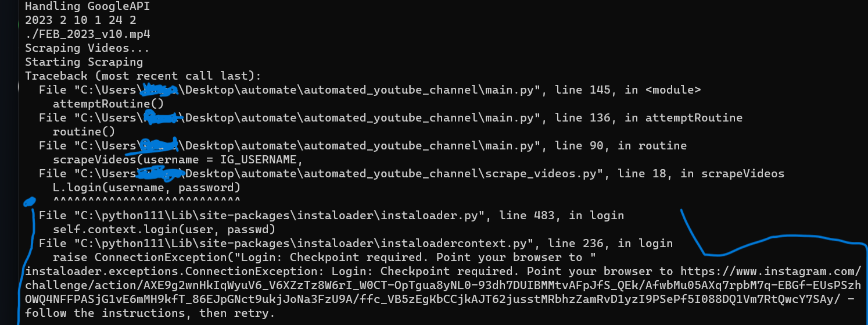Click the "self.context.login(user, passwd)" line
The height and width of the screenshot is (325, 868).
[x=164, y=230]
